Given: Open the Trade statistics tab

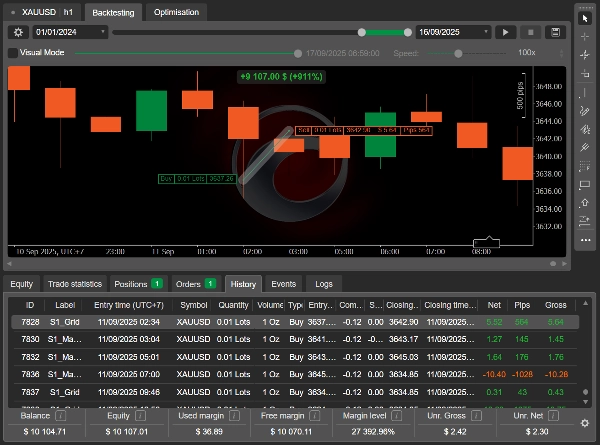Looking at the screenshot, I should click(75, 284).
